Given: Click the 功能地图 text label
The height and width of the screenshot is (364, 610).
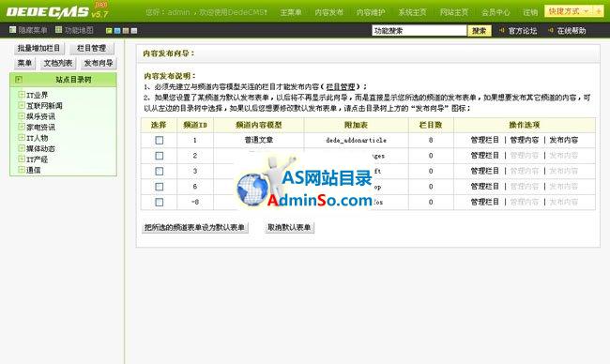Looking at the screenshot, I should [79, 30].
